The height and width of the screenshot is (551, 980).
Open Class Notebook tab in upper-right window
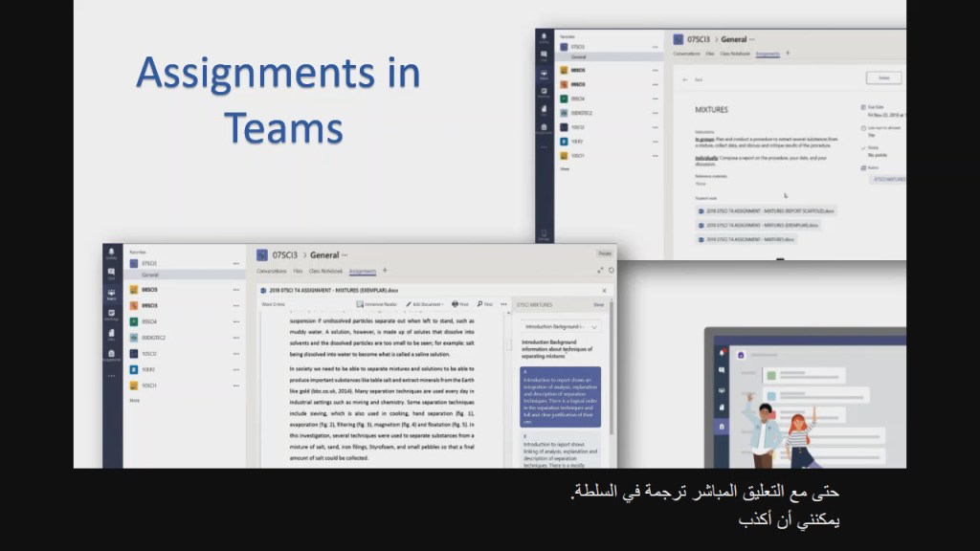pos(736,55)
